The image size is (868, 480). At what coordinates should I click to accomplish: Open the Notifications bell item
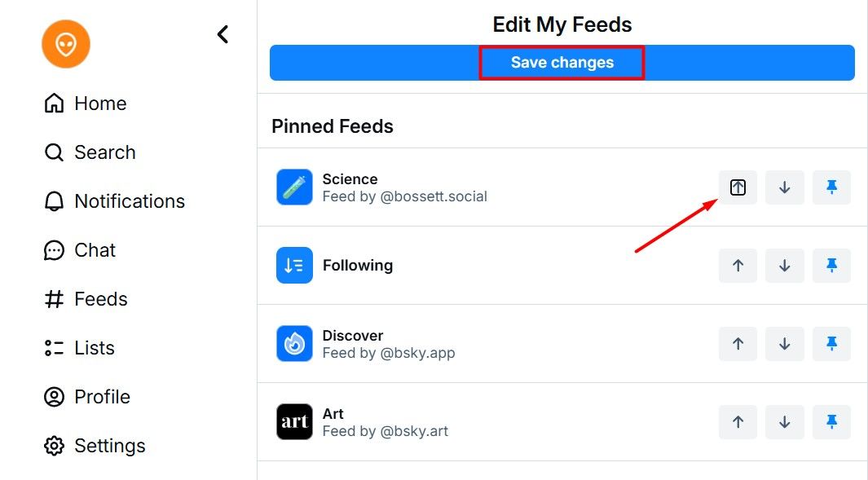(114, 201)
